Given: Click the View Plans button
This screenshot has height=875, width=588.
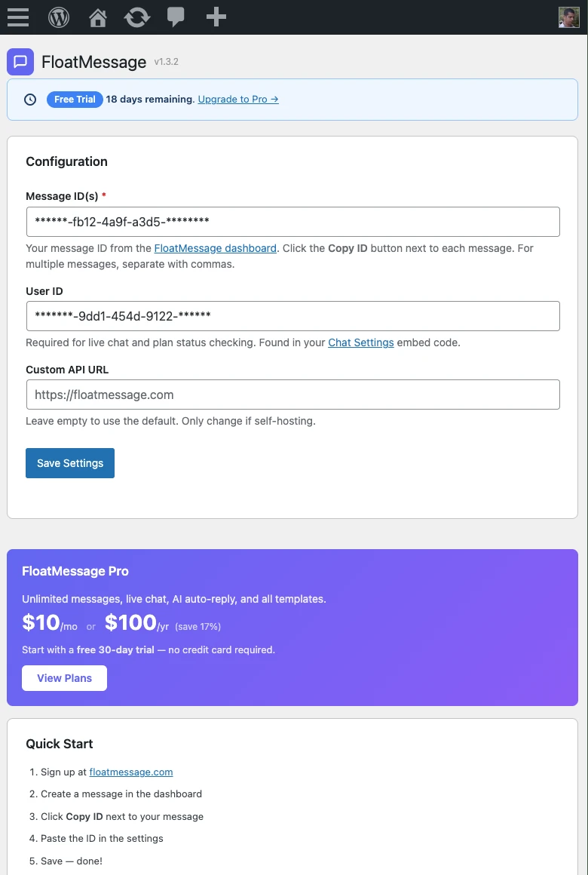Looking at the screenshot, I should [x=64, y=677].
